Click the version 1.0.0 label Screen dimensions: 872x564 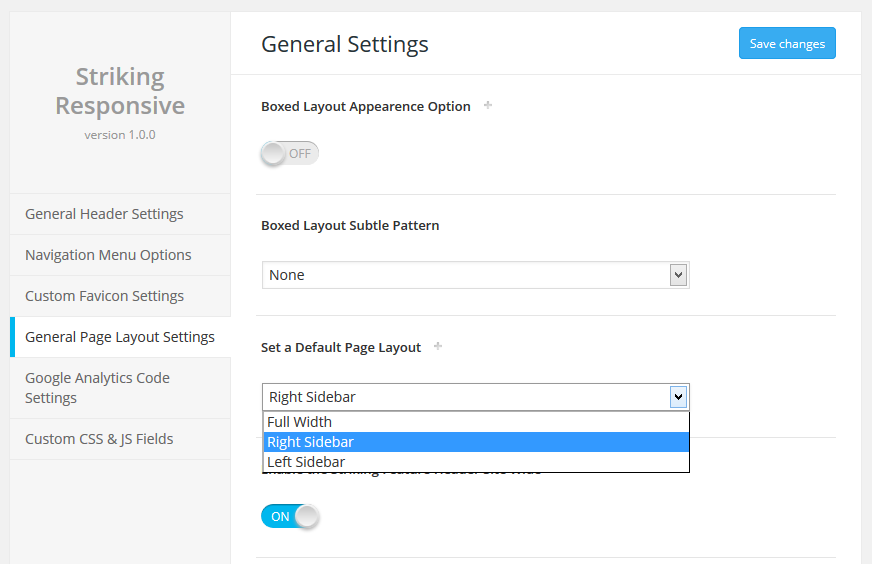tap(120, 135)
